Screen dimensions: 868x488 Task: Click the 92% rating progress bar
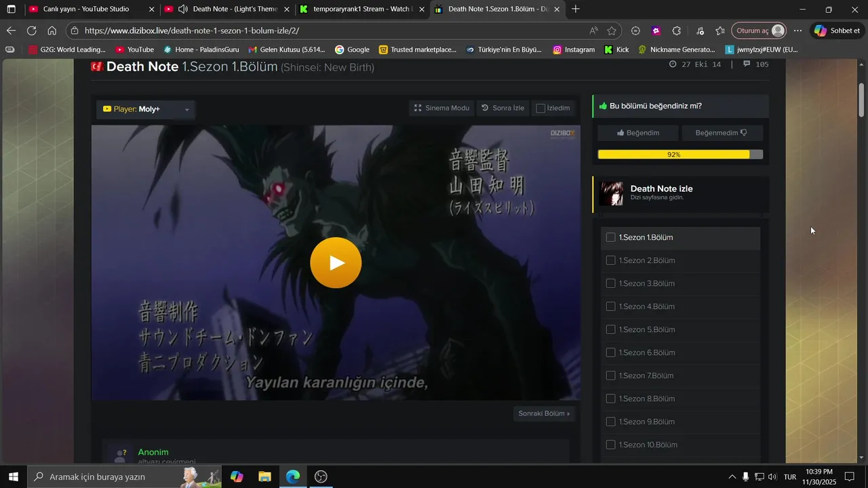[680, 155]
